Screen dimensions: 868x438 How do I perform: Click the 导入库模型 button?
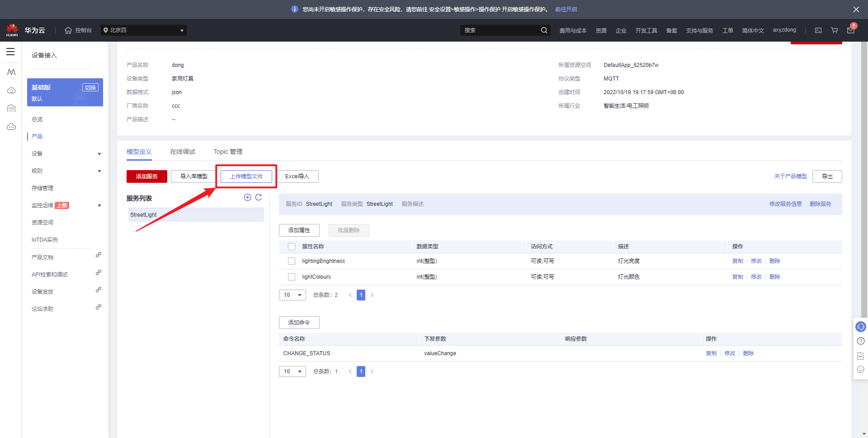click(x=194, y=176)
